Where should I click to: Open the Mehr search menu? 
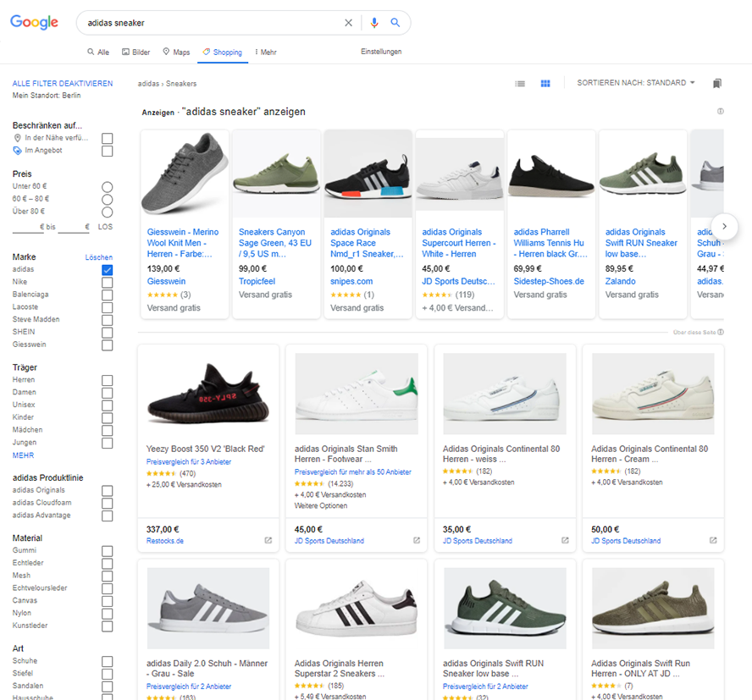[x=266, y=52]
